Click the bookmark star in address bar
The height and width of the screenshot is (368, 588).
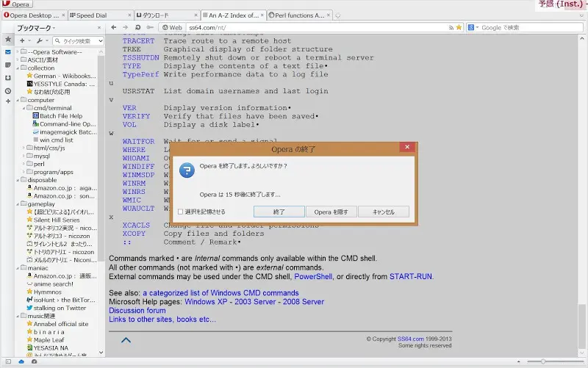point(459,27)
